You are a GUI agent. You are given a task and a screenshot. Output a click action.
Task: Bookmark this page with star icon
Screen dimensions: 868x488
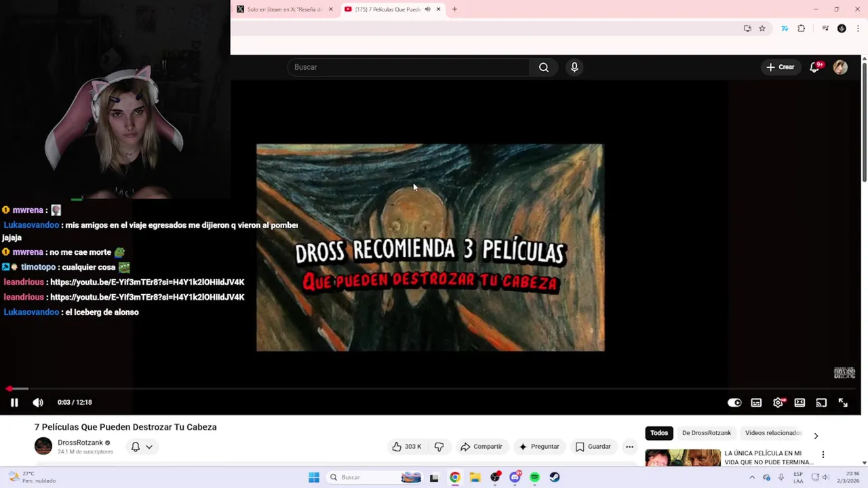click(x=762, y=28)
